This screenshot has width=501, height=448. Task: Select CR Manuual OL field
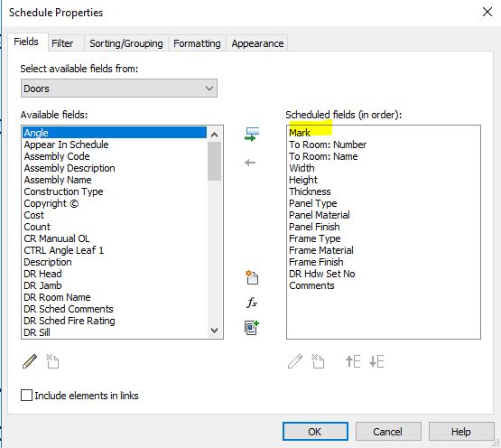click(115, 238)
